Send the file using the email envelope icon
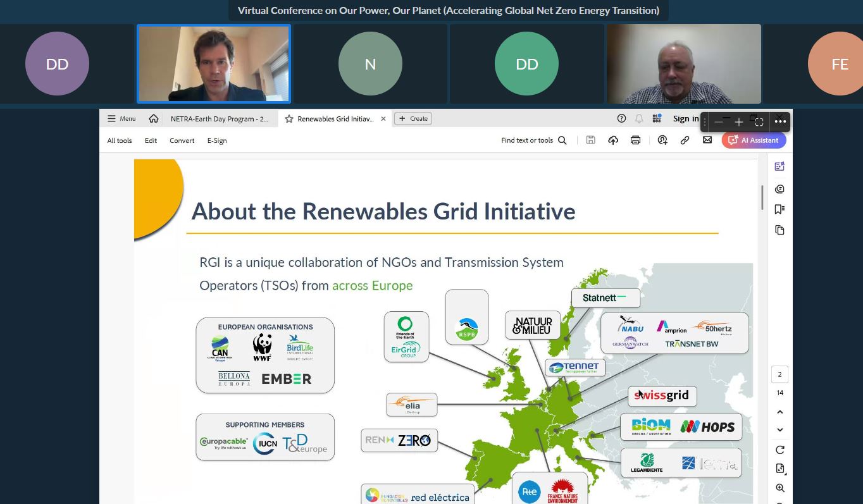Screen dimensions: 863x504 (x=707, y=140)
